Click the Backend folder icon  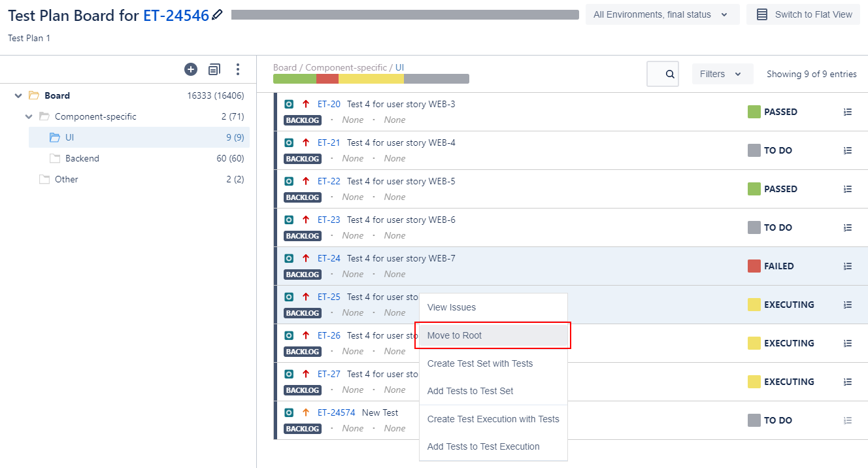click(x=55, y=158)
